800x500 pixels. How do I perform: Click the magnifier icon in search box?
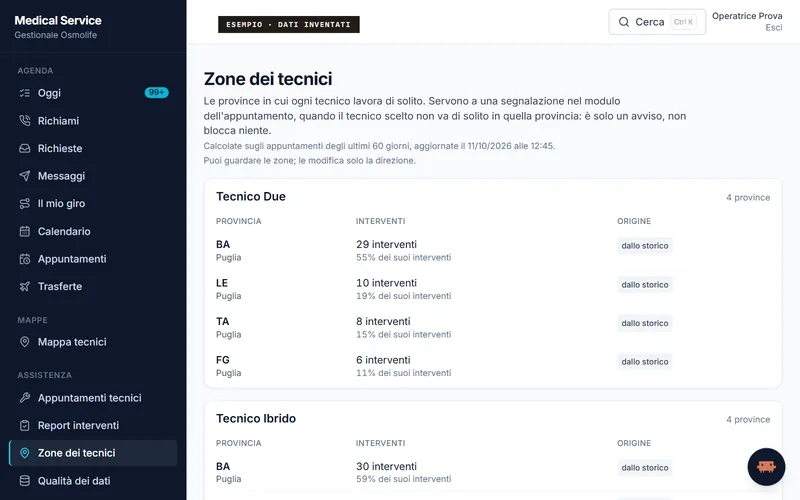pyautogui.click(x=623, y=22)
